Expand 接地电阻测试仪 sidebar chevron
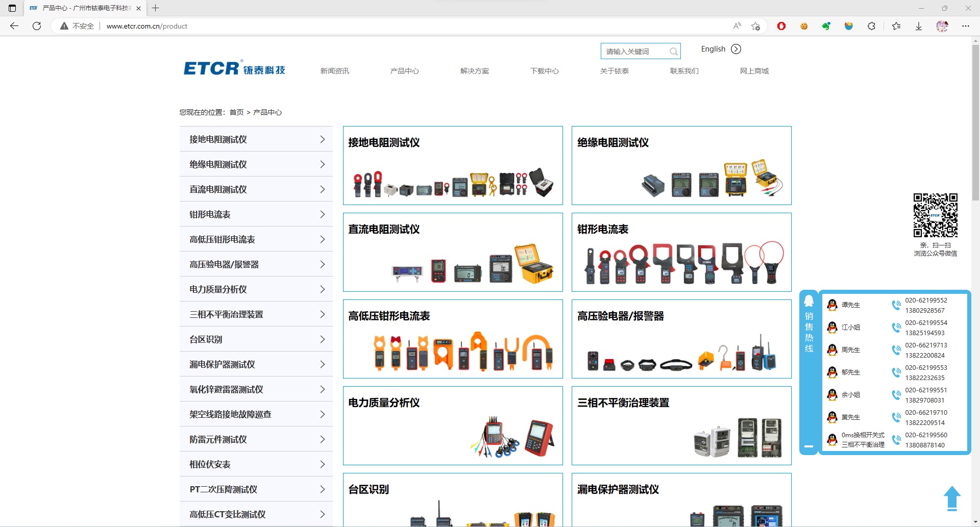Screen dimensions: 980x527 point(322,139)
